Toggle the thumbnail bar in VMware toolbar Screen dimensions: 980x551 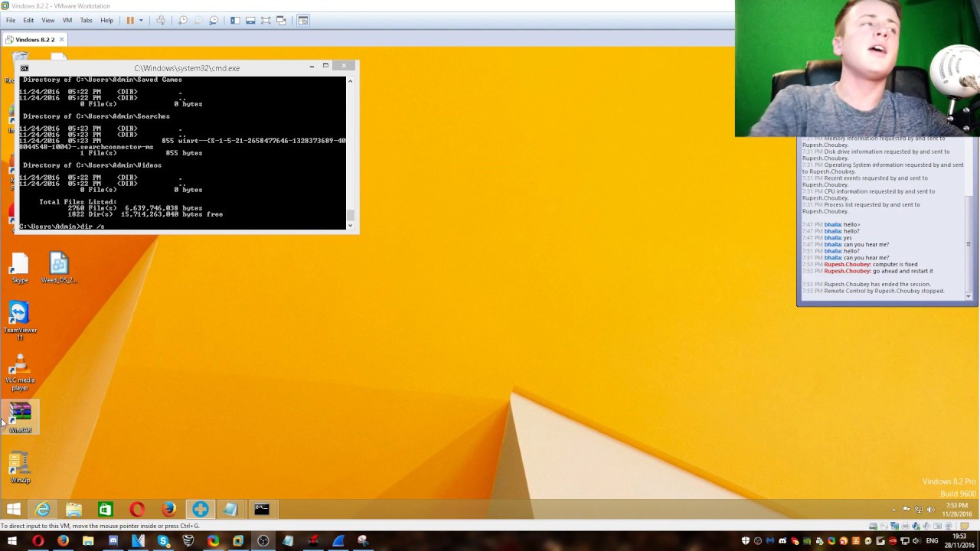click(250, 21)
